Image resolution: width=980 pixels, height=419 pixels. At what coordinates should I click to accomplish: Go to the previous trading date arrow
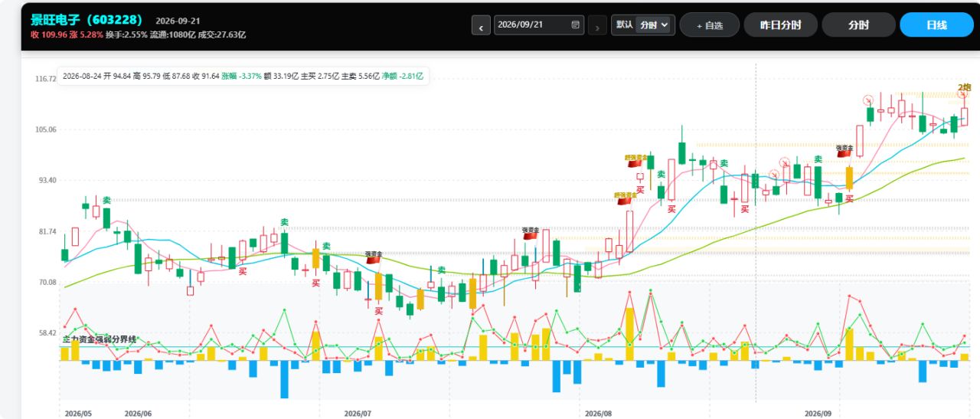point(481,25)
